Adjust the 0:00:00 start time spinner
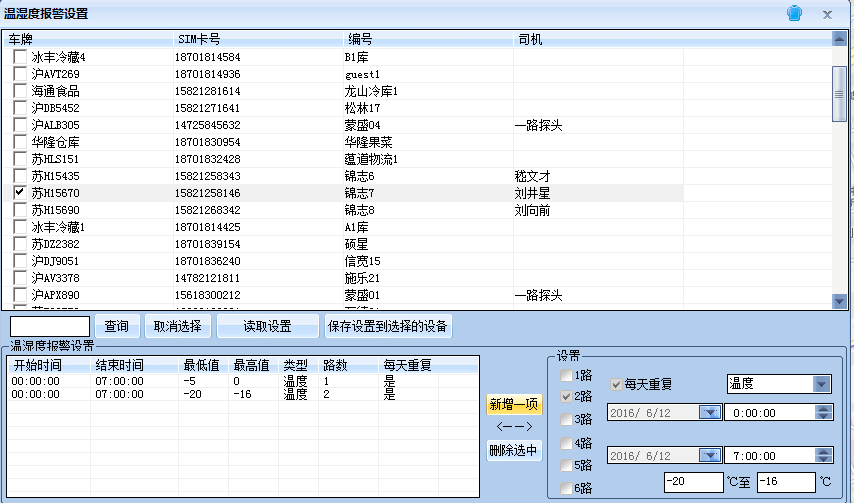Viewport: 854px width, 504px height. click(x=824, y=412)
